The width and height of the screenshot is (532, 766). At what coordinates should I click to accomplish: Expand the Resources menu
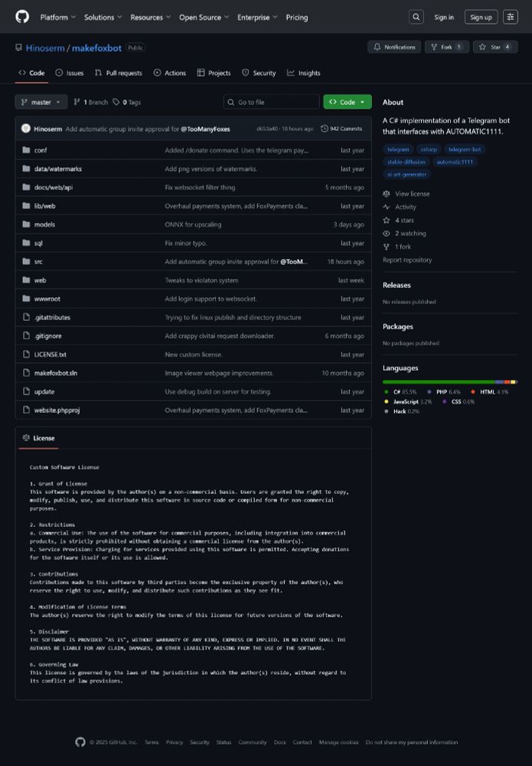[150, 17]
